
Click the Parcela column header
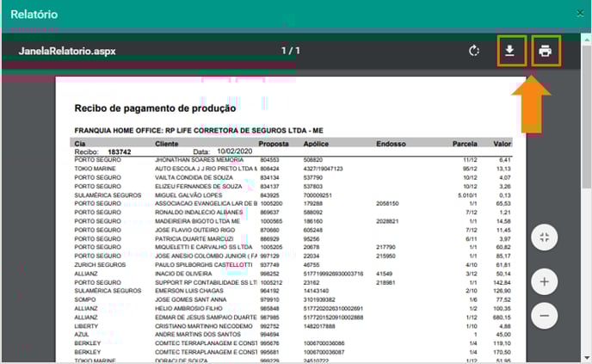(x=465, y=144)
